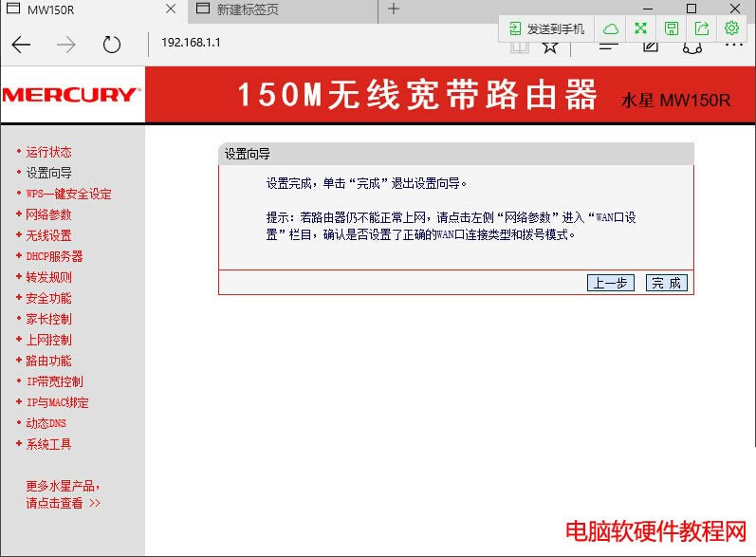Screen dimensions: 756x557
Task: Click the green cloud icon in floating toolbar
Action: pyautogui.click(x=612, y=28)
